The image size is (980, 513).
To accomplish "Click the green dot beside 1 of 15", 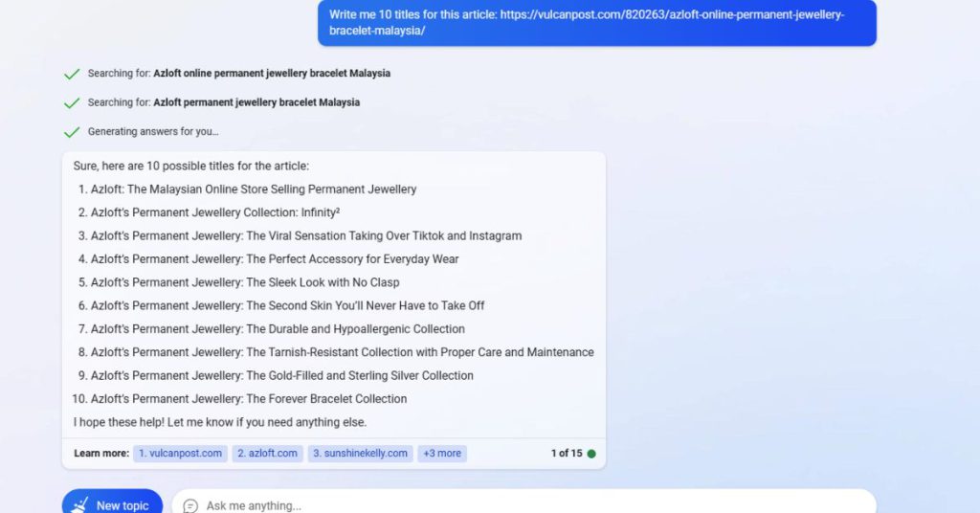I will (x=591, y=454).
